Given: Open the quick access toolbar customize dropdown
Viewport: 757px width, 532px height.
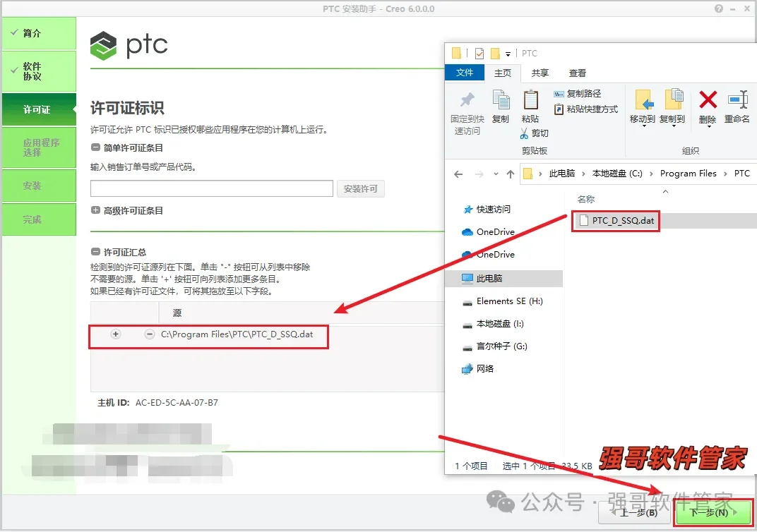Looking at the screenshot, I should [x=508, y=54].
